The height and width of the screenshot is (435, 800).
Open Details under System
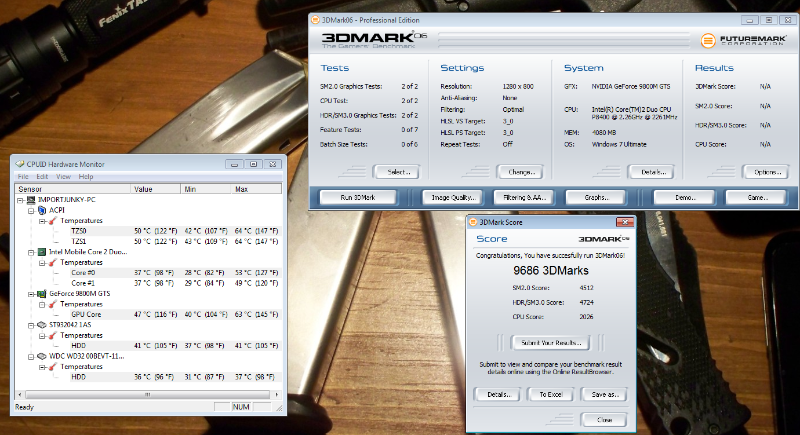coord(653,172)
